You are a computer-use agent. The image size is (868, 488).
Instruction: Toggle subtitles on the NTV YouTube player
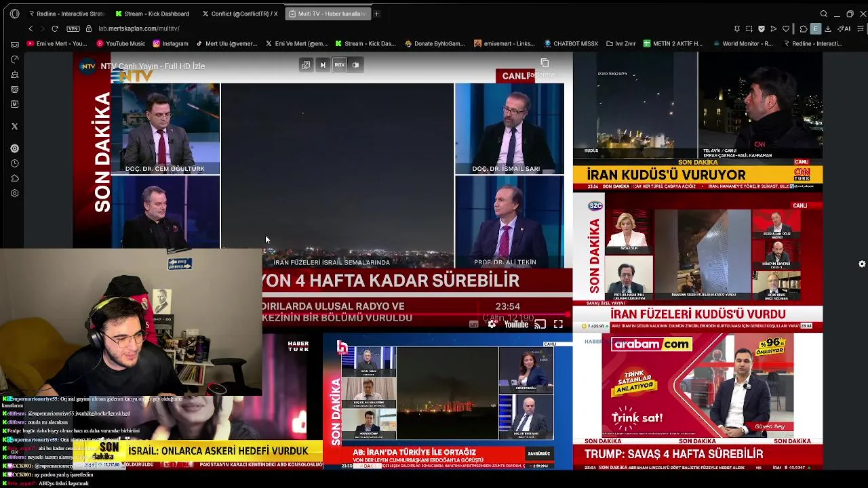coord(474,324)
